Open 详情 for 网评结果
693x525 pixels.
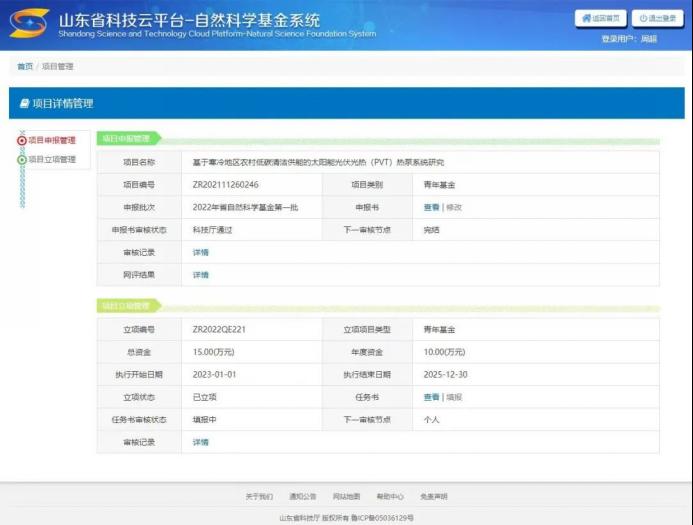click(x=201, y=275)
